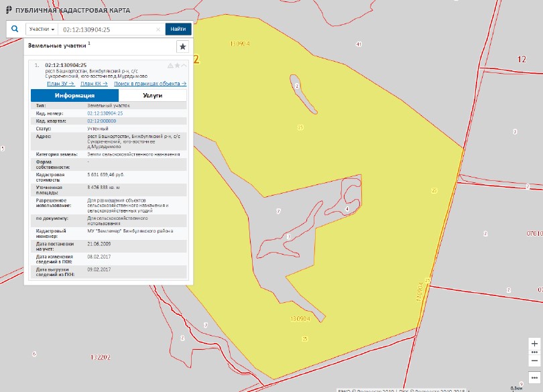Add result to favorites via small star

click(x=178, y=65)
